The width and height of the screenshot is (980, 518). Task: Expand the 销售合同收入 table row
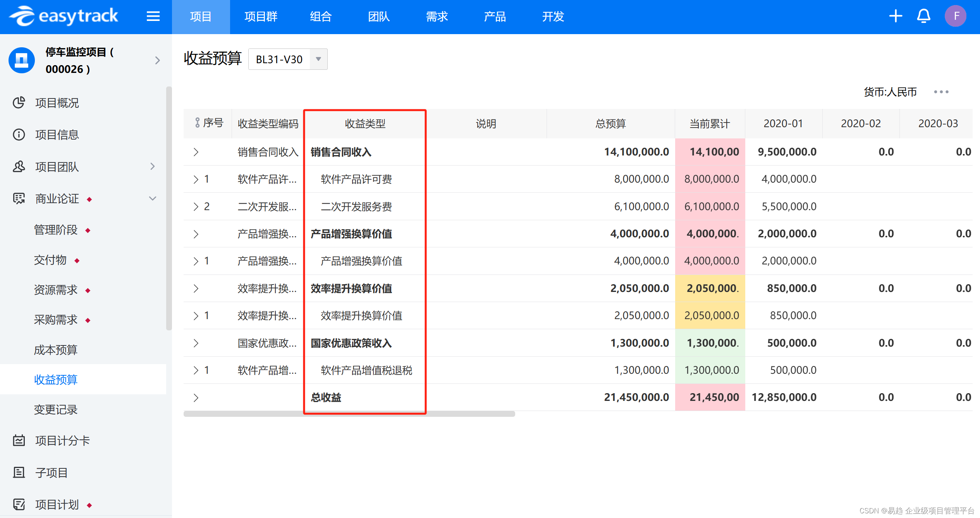click(x=196, y=152)
